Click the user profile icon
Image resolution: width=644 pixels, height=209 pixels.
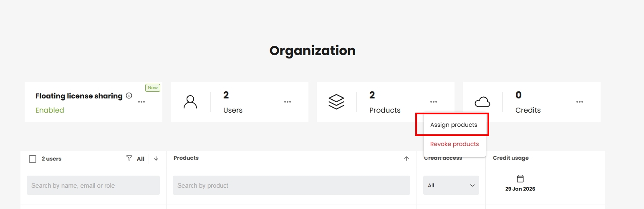tap(190, 102)
